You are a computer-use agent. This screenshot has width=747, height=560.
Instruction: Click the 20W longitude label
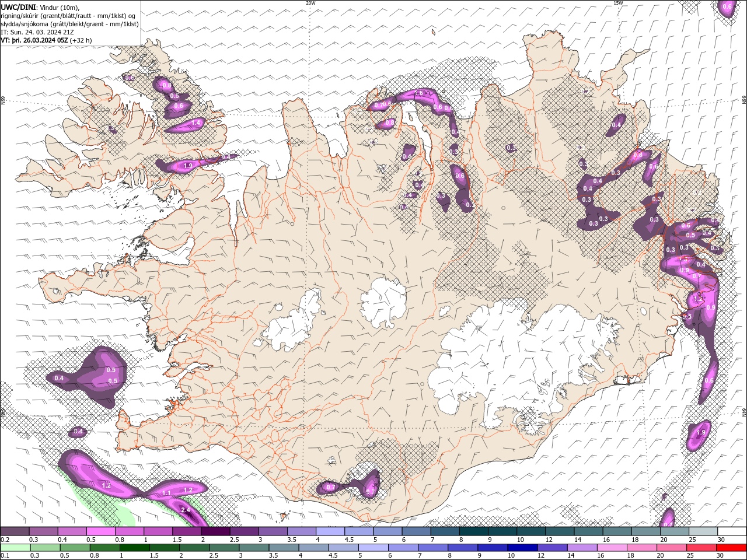tap(310, 3)
